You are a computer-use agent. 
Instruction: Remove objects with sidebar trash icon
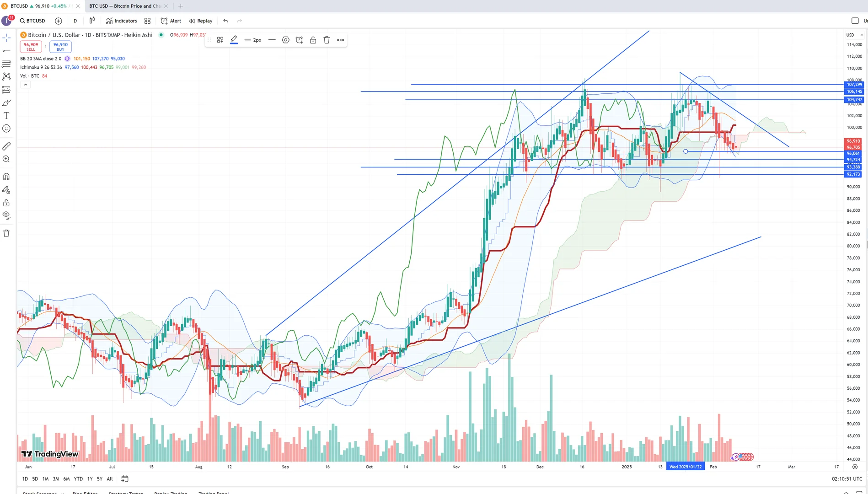click(x=6, y=233)
